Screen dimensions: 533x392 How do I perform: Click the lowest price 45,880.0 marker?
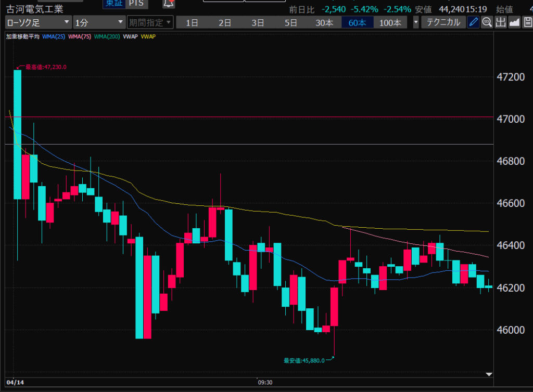click(x=304, y=360)
